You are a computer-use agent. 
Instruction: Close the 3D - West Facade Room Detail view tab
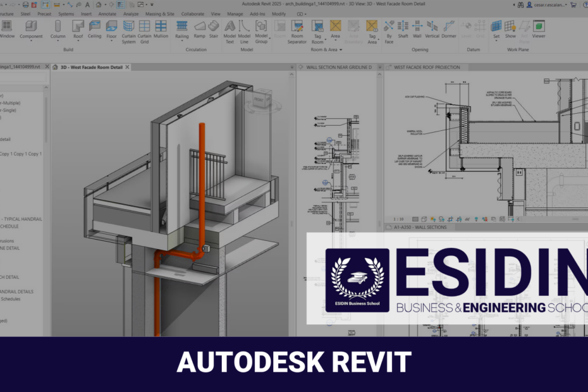(128, 67)
